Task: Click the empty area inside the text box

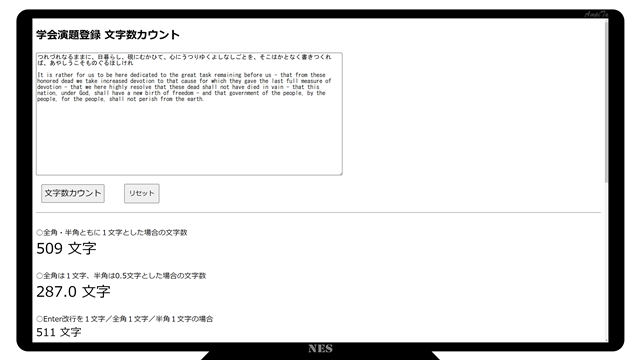Action: tap(189, 139)
